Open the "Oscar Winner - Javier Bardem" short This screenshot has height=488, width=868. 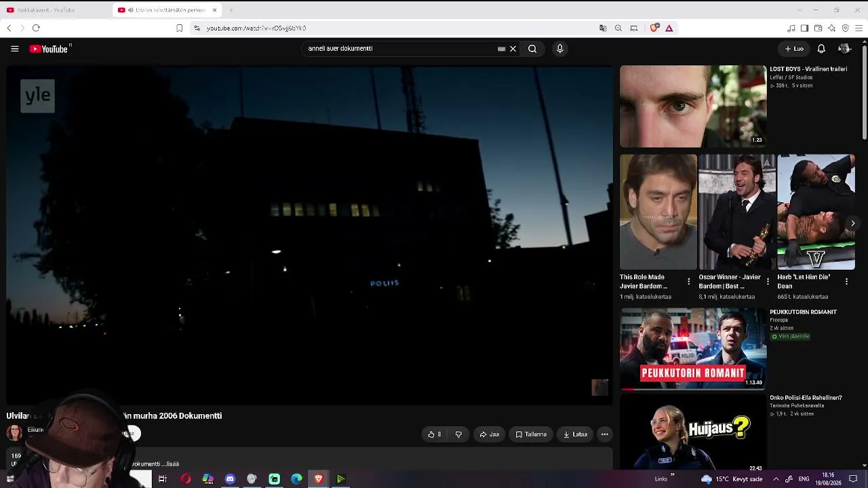[x=736, y=212]
